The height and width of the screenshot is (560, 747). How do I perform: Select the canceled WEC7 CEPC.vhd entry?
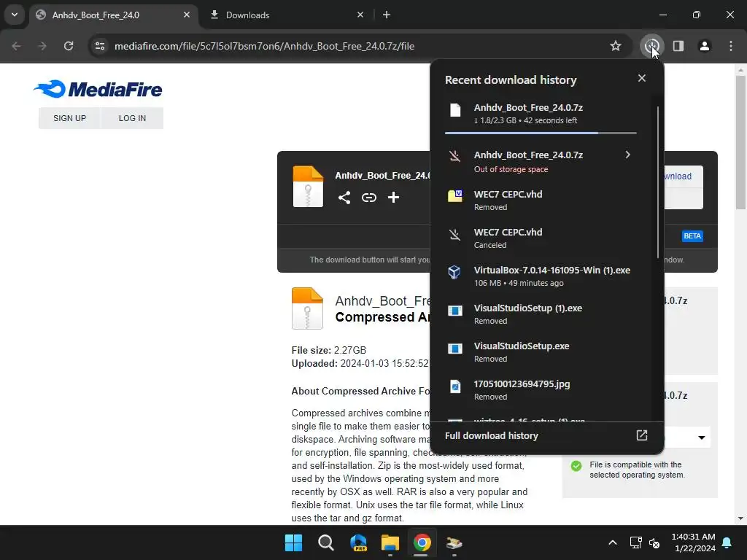point(541,238)
